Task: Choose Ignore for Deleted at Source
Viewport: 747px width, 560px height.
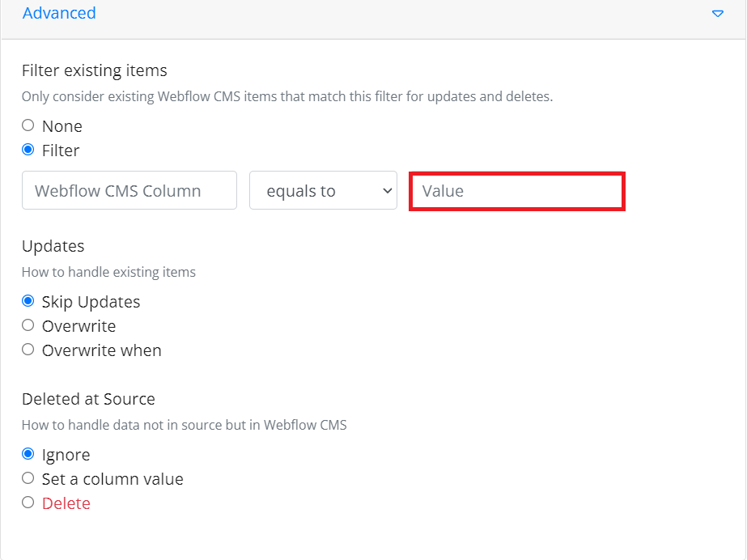Action: click(x=28, y=454)
